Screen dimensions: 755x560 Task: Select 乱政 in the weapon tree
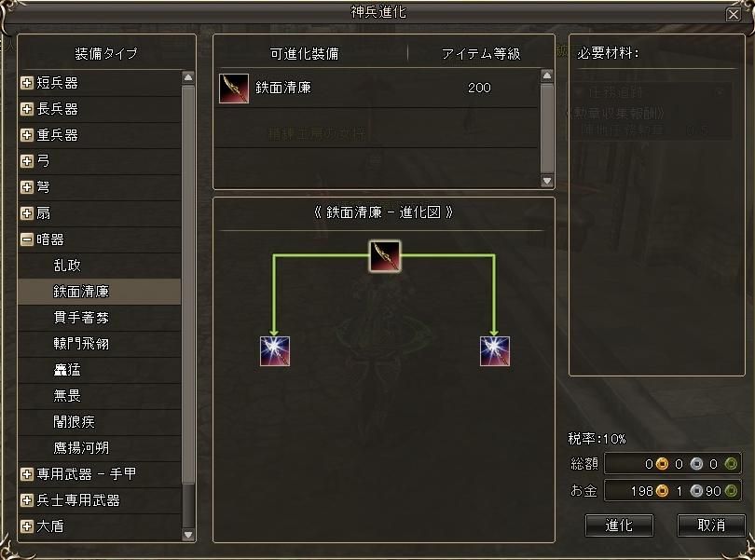point(67,266)
